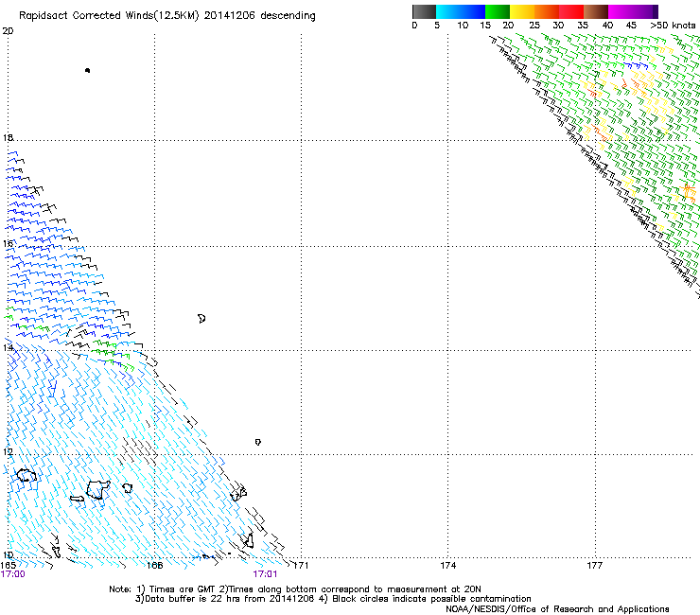700x615 pixels.
Task: Click the small island outline near 14.5N 169E
Action: pyautogui.click(x=201, y=319)
